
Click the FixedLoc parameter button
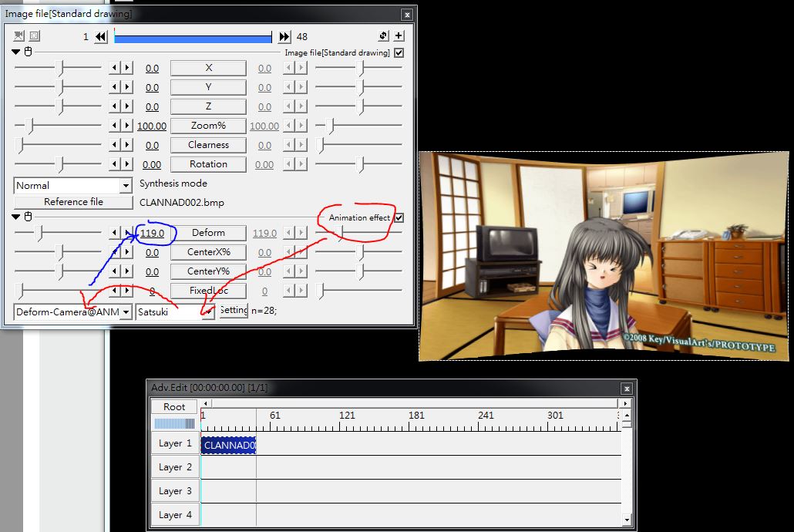(209, 291)
